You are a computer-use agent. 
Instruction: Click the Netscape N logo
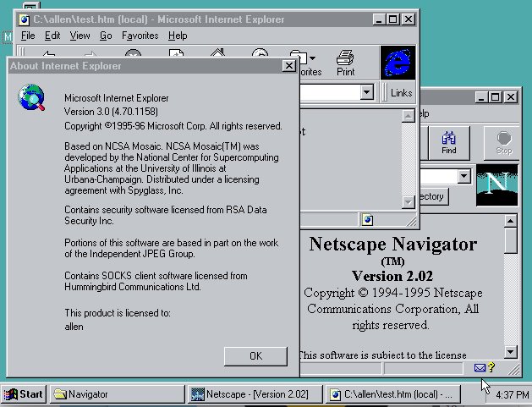click(x=496, y=185)
